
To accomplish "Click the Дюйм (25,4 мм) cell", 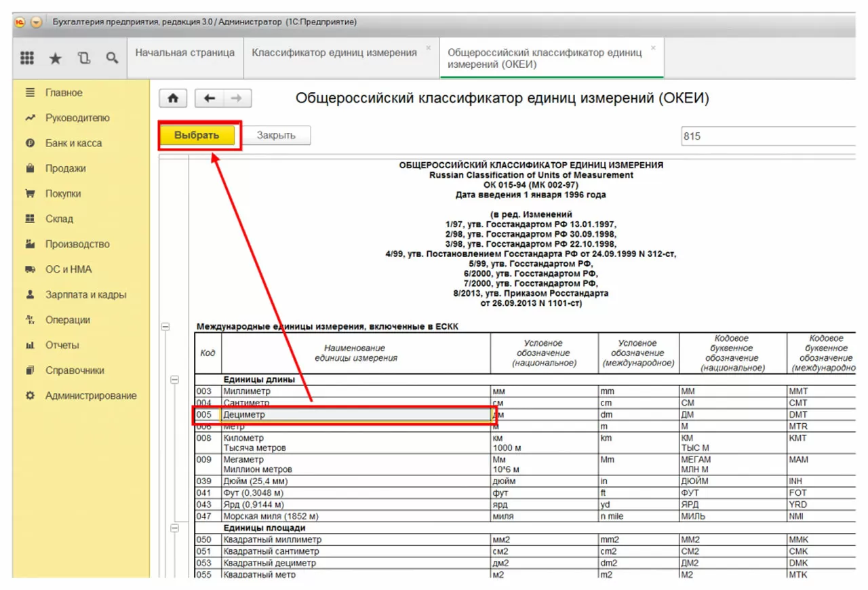I will [x=356, y=481].
